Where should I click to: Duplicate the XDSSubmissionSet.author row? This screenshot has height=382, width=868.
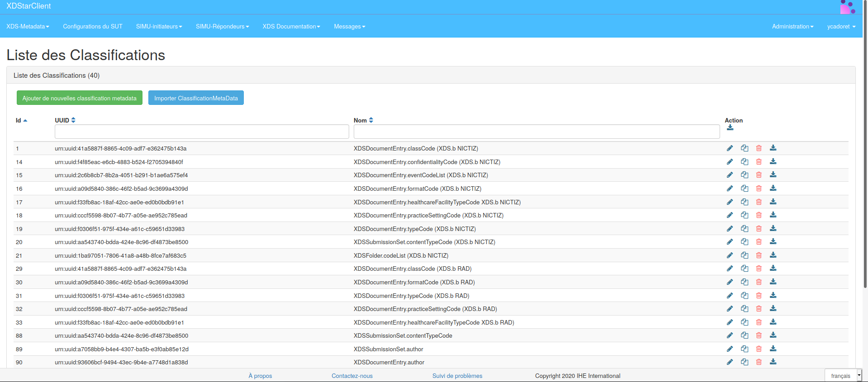pyautogui.click(x=744, y=349)
